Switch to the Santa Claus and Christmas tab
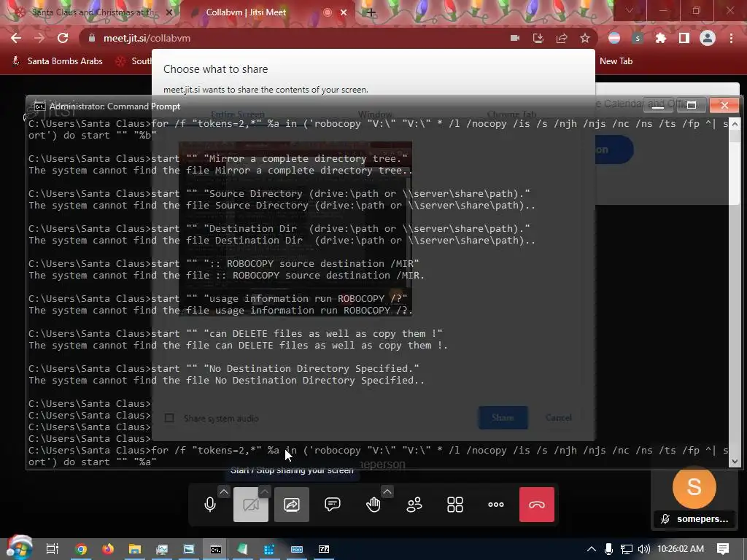Image resolution: width=747 pixels, height=560 pixels. click(x=93, y=12)
